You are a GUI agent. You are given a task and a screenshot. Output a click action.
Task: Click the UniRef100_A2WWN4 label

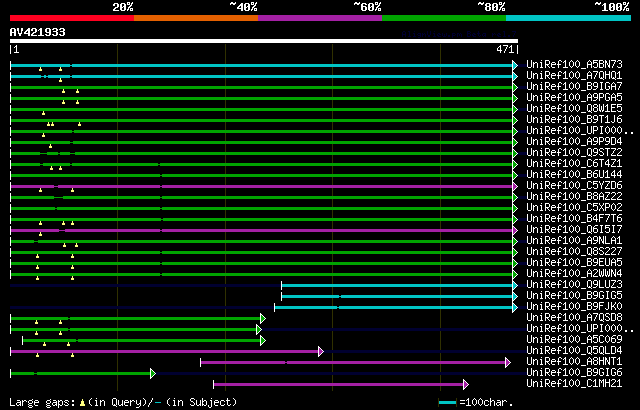click(574, 274)
